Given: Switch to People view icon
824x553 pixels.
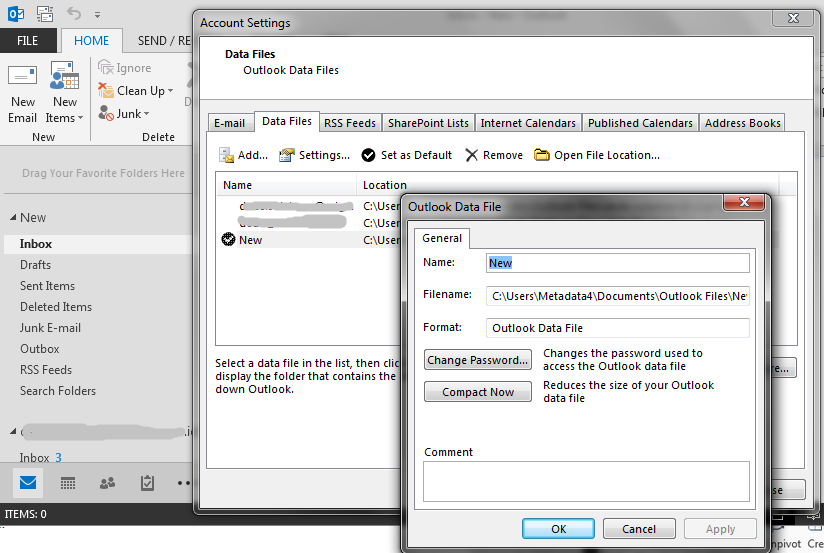Looking at the screenshot, I should 107,483.
